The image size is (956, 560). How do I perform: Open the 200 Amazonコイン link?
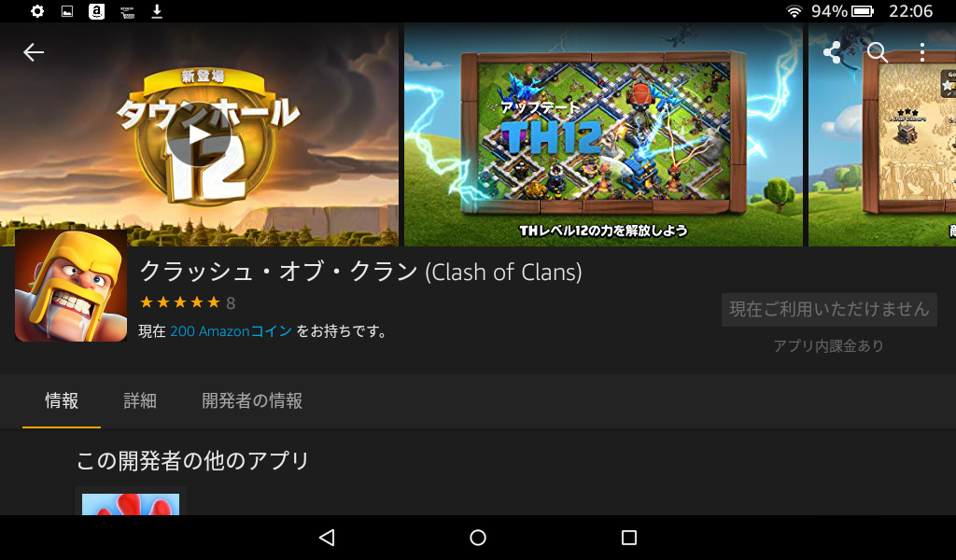(x=232, y=331)
